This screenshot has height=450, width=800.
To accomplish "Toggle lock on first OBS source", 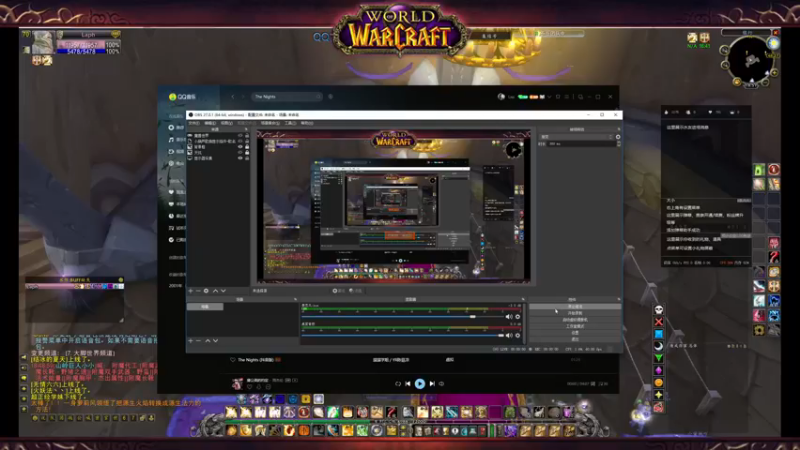I will [247, 136].
